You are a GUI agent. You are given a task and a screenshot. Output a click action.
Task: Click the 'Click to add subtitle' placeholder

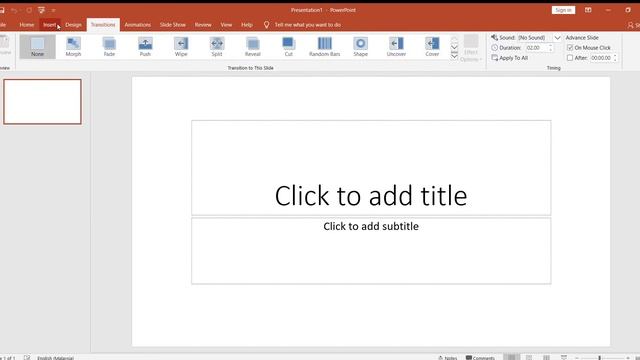point(371,251)
